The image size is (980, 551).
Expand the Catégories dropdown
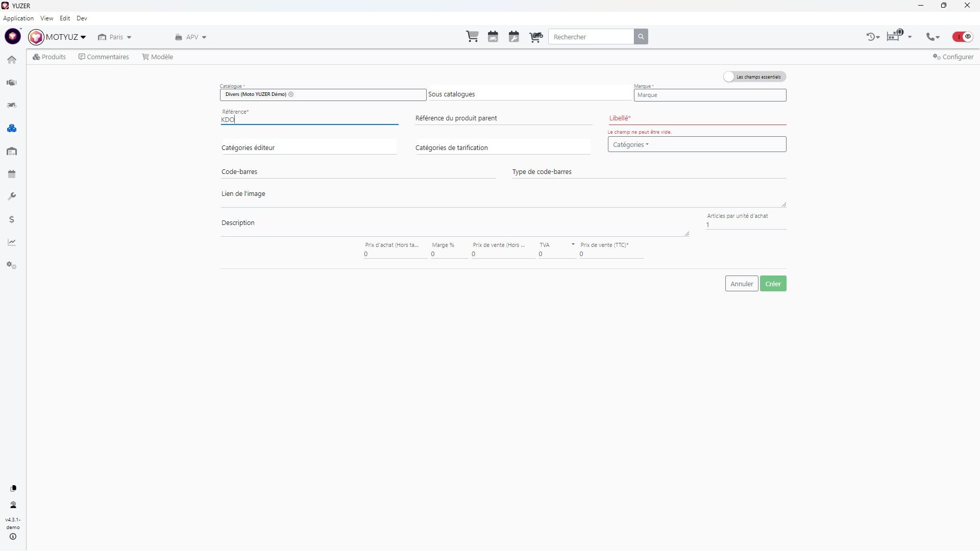631,145
